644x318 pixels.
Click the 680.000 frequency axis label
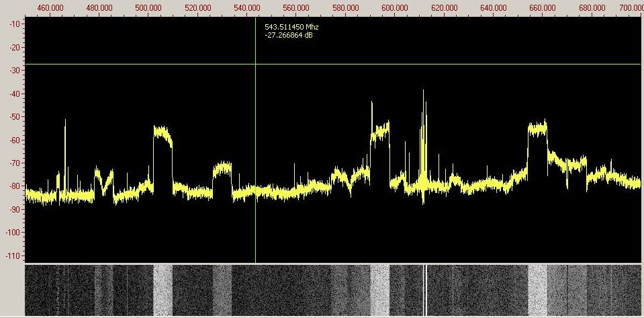tap(592, 8)
